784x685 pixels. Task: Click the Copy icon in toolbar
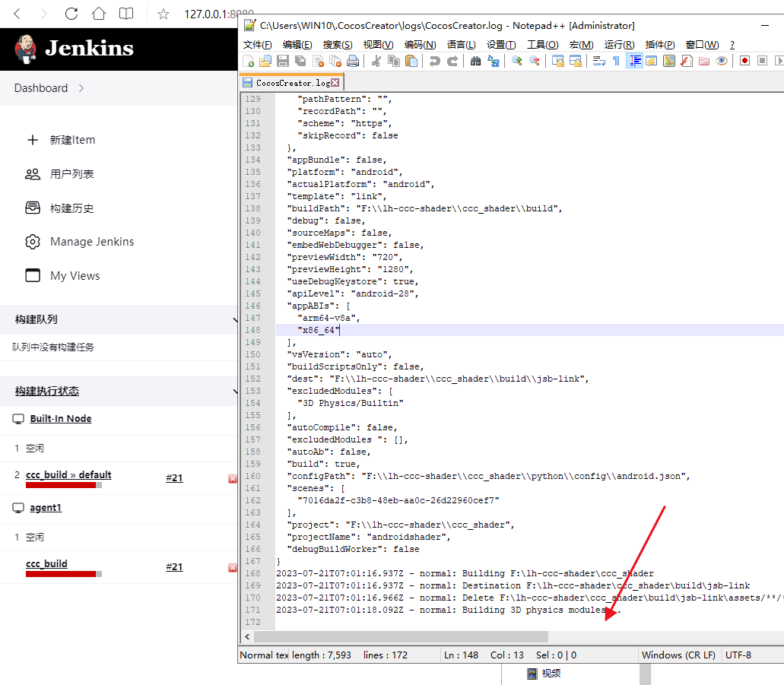[394, 61]
